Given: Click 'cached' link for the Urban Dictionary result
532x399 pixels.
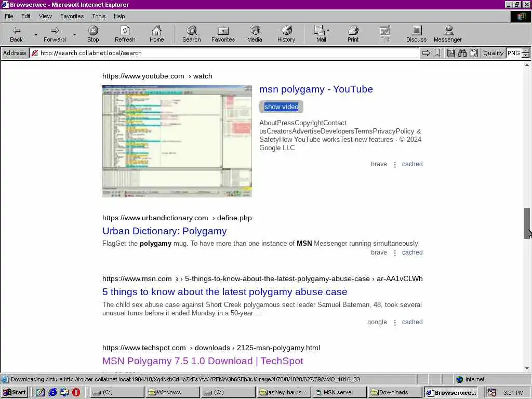Looking at the screenshot, I should coord(412,252).
